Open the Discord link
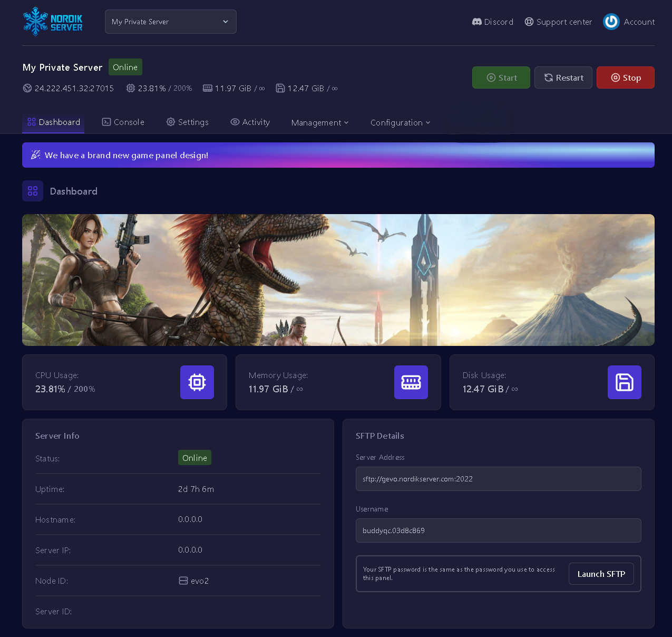Screen dimensions: 672x637 pos(493,22)
